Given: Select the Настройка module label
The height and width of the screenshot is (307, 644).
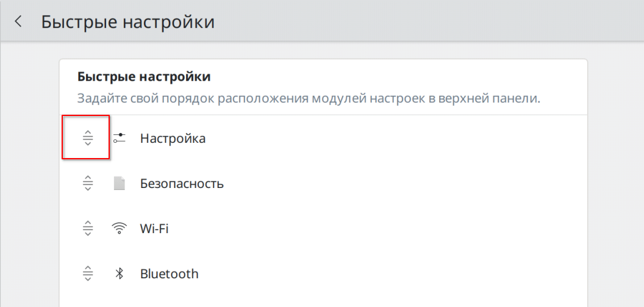Looking at the screenshot, I should pyautogui.click(x=173, y=139).
